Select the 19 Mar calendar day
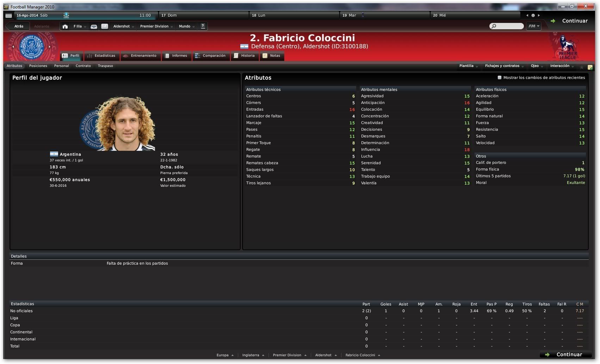 pos(385,16)
